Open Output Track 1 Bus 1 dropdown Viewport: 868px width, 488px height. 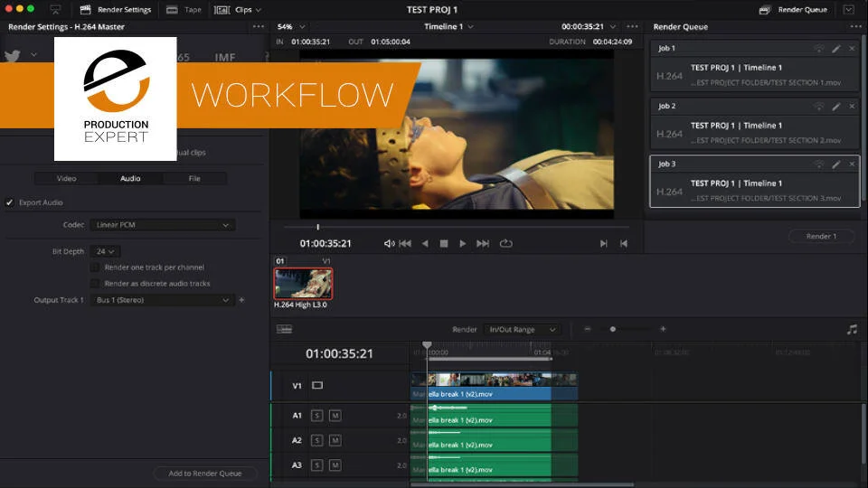click(x=162, y=300)
